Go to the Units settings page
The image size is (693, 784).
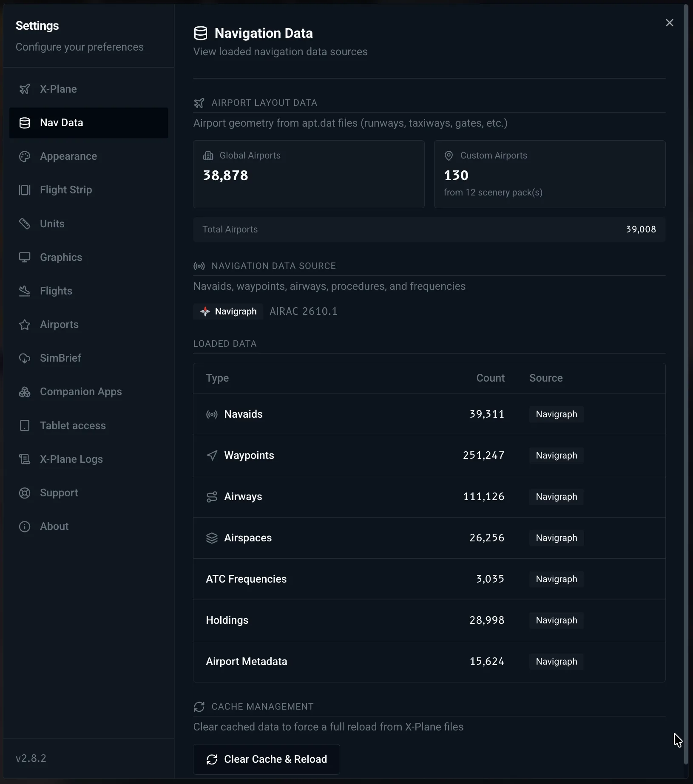click(x=88, y=224)
